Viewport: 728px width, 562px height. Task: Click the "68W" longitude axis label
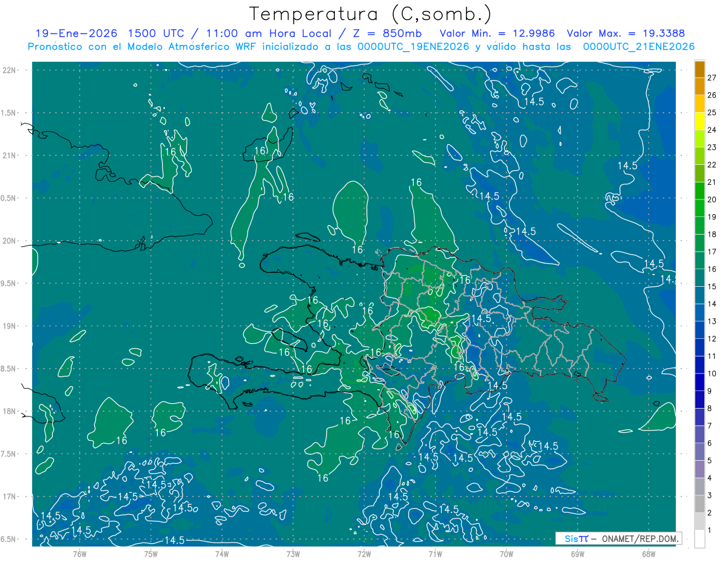click(x=649, y=554)
